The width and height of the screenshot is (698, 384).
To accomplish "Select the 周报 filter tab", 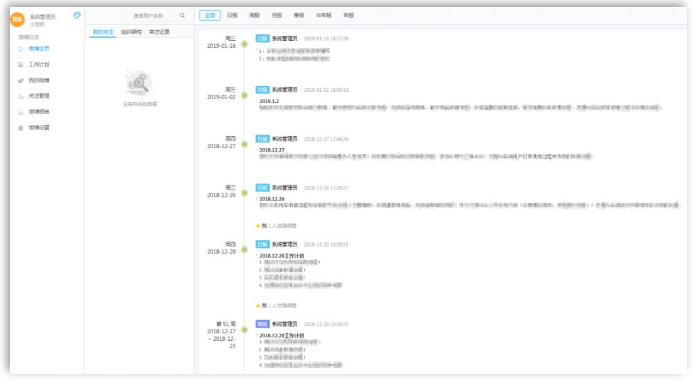I will 255,16.
